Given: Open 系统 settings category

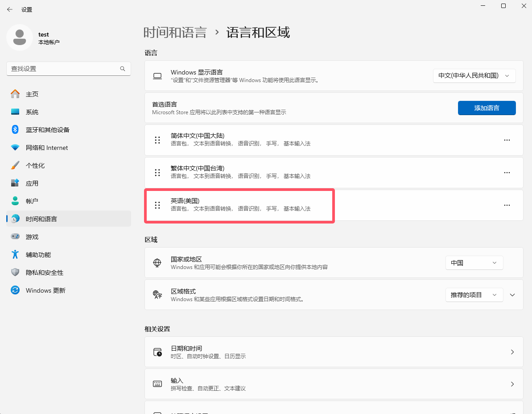Looking at the screenshot, I should 69,112.
